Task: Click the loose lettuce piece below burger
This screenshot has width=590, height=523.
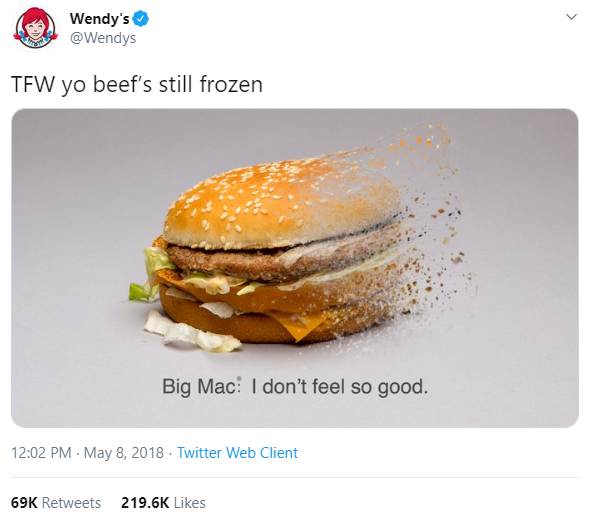Action: click(190, 332)
